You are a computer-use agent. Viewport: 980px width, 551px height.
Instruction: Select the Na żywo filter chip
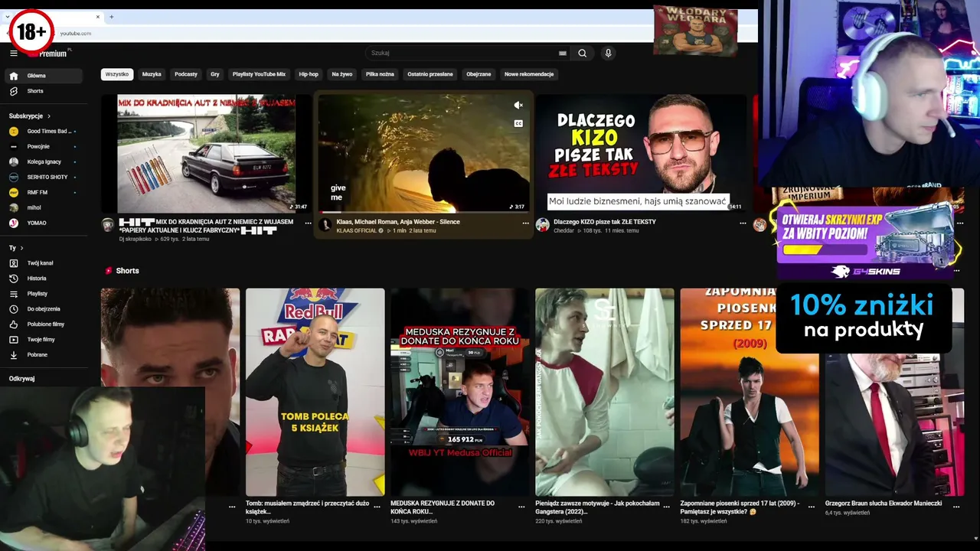coord(342,74)
